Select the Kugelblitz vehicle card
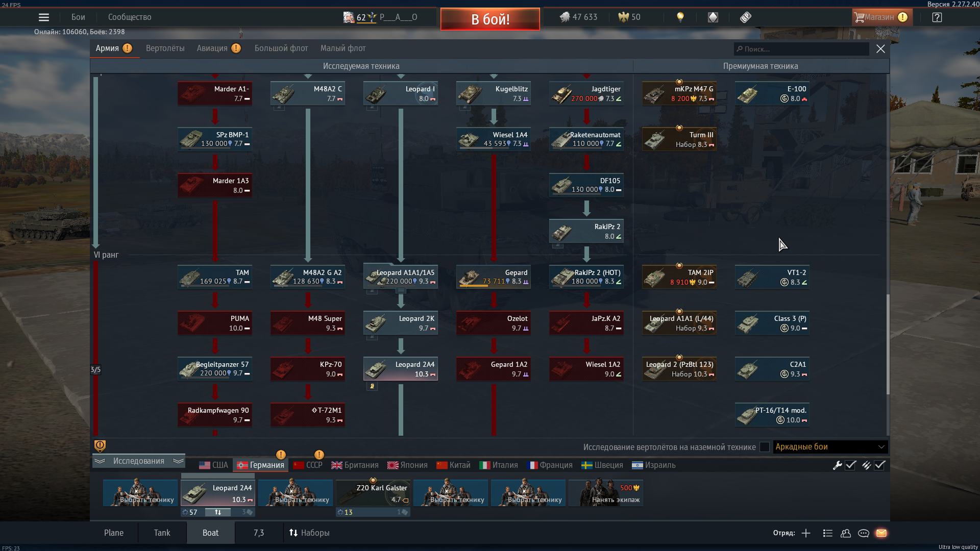Viewport: 980px width, 551px height. [x=494, y=94]
